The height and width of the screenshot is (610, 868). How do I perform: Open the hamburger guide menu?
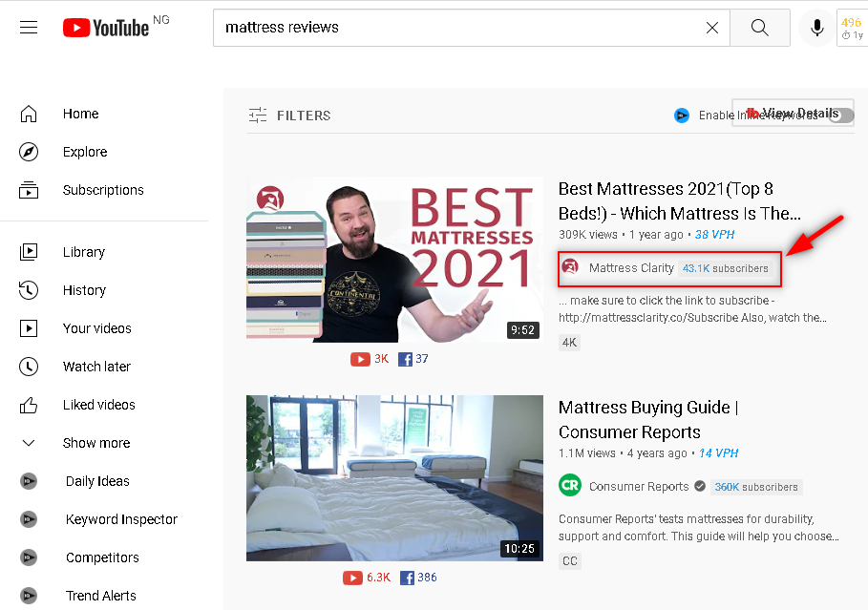tap(29, 27)
